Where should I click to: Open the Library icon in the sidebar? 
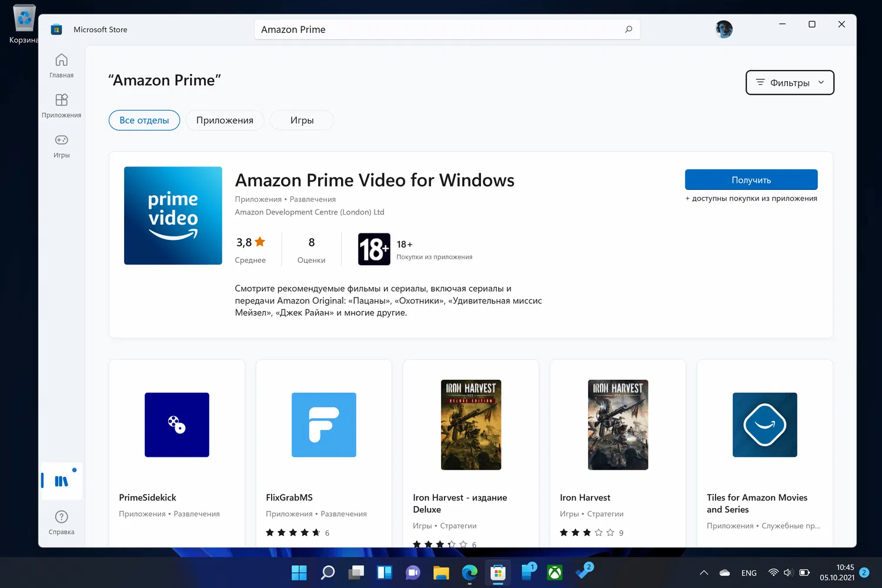pos(61,481)
